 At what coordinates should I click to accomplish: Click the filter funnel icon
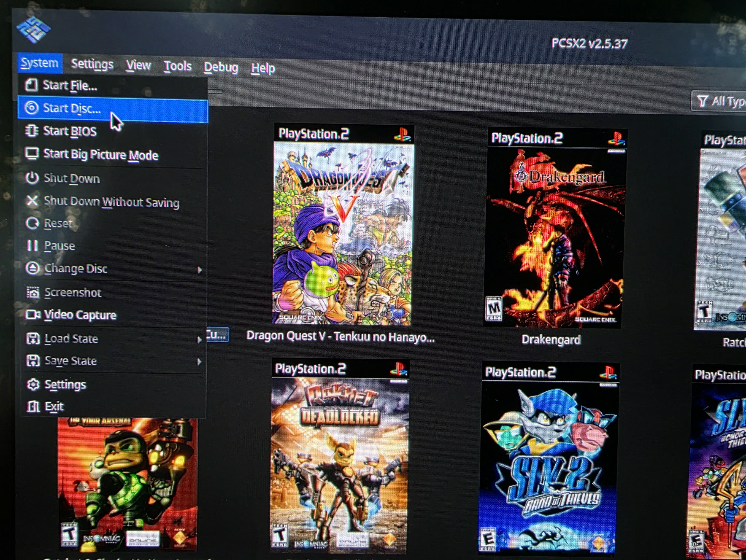pyautogui.click(x=702, y=101)
